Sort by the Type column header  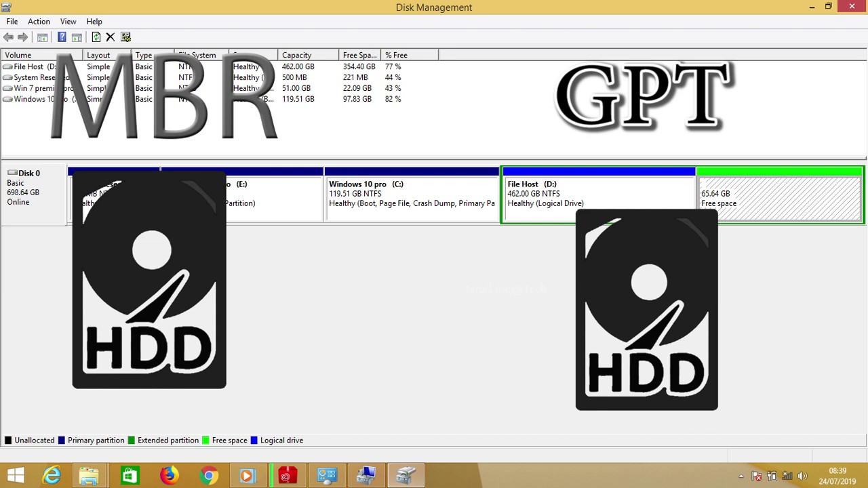(x=153, y=55)
